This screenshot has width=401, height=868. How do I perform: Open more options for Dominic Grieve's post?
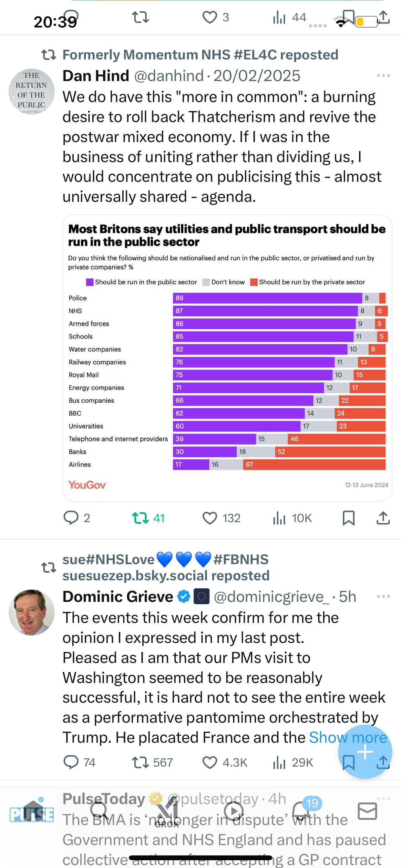coord(384,596)
